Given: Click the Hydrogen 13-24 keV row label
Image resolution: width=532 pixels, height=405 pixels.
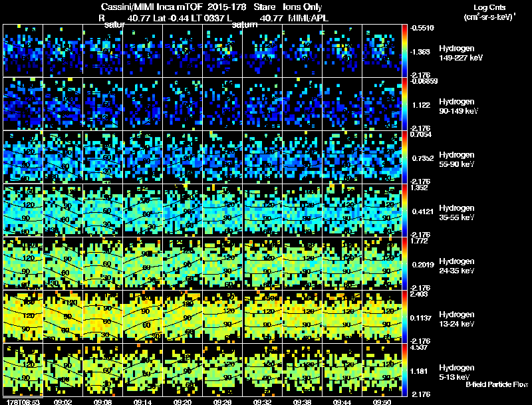Looking at the screenshot, I should (457, 319).
